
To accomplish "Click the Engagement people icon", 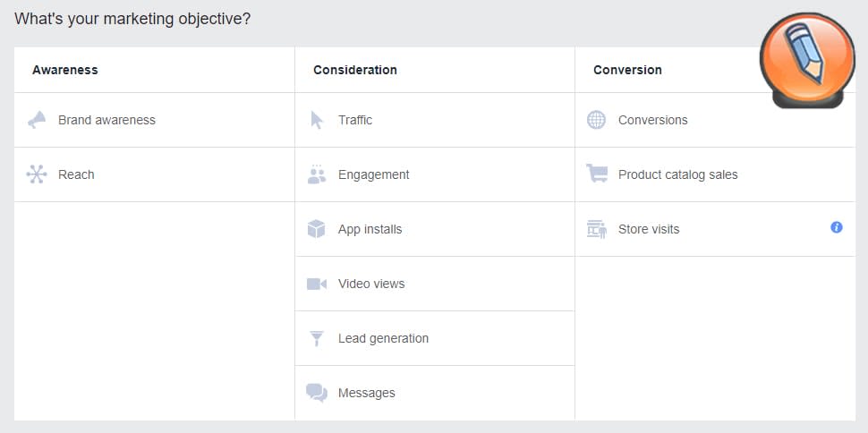I will [x=317, y=174].
